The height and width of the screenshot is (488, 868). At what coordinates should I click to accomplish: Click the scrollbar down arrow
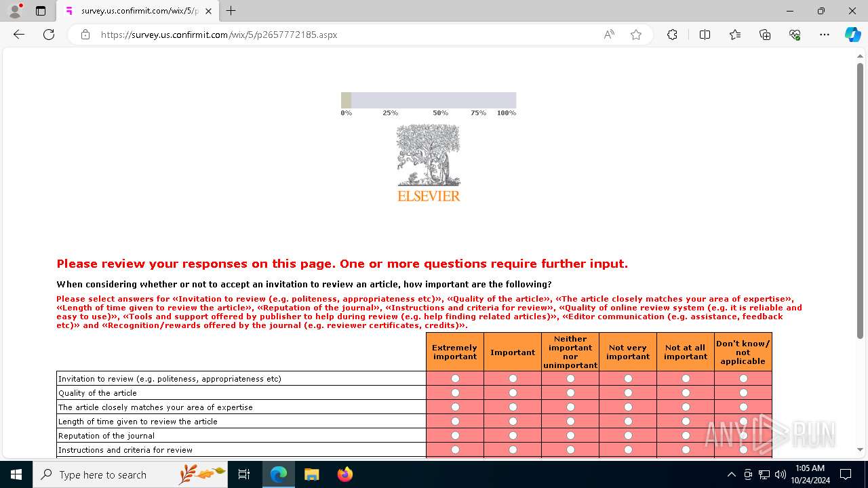(x=860, y=449)
